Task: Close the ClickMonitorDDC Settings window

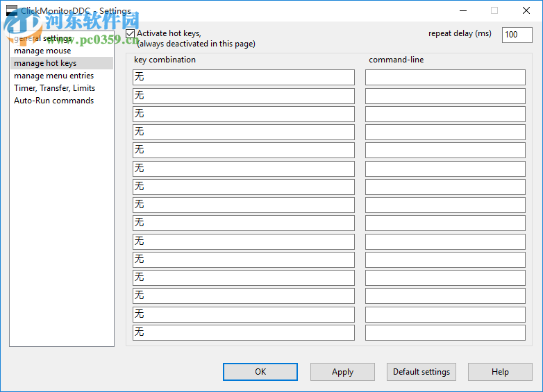Action: tap(526, 10)
